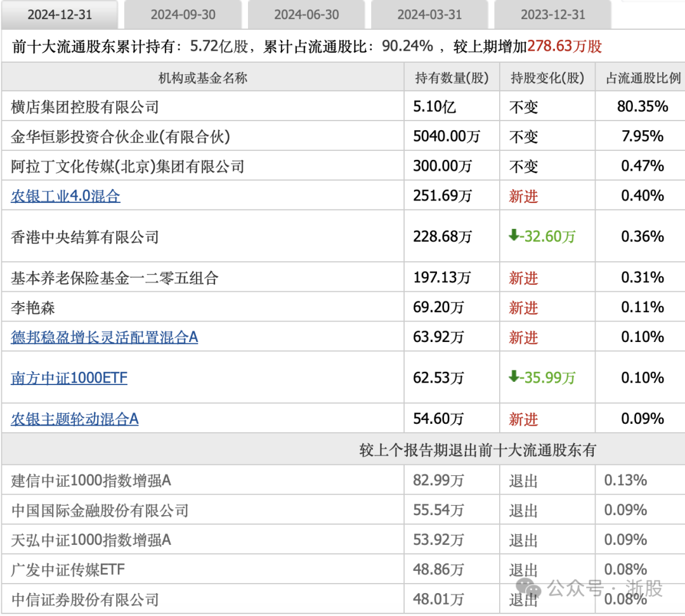Click 新进 in the 农银工业4.0混合 row
The height and width of the screenshot is (616, 685).
click(x=523, y=197)
